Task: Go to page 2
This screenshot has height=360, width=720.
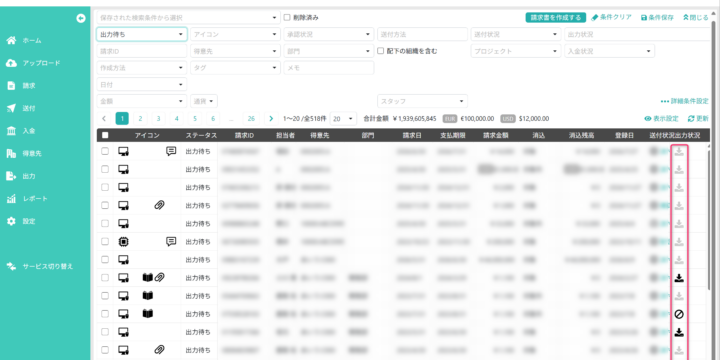Action: tap(140, 118)
